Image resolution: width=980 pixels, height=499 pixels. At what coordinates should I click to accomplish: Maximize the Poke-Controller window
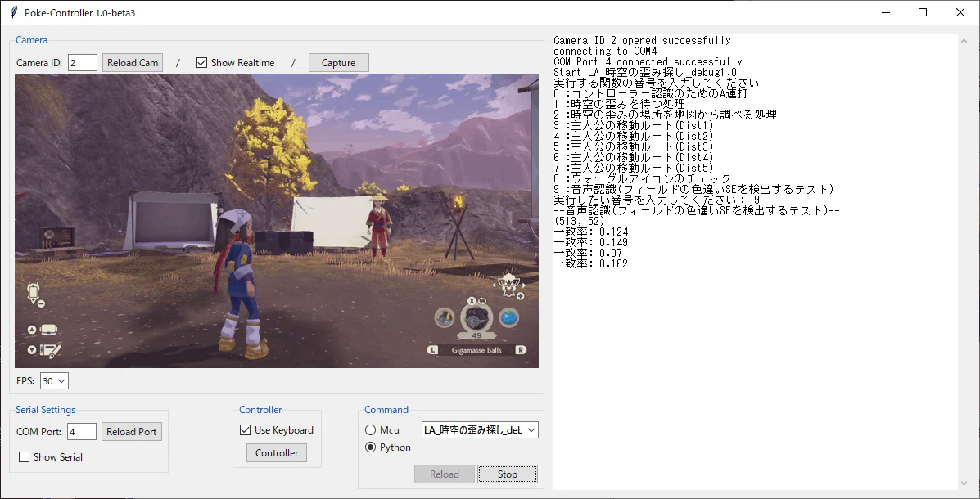[x=923, y=12]
